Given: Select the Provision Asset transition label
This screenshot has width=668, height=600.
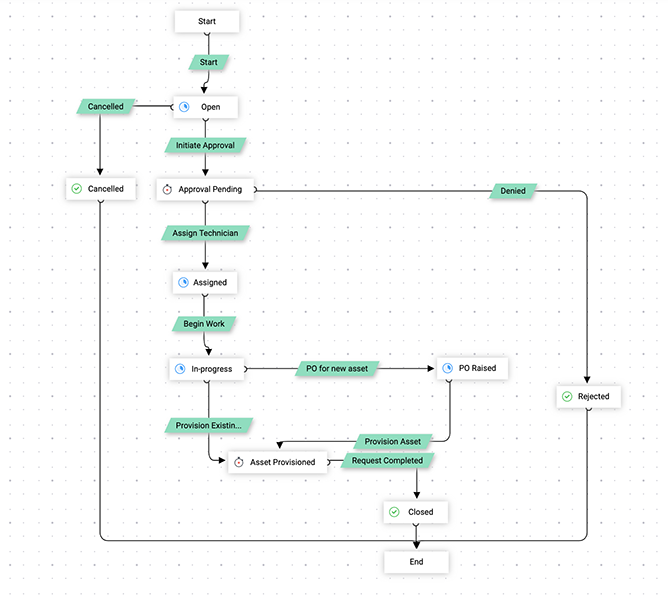Looking at the screenshot, I should pyautogui.click(x=394, y=441).
